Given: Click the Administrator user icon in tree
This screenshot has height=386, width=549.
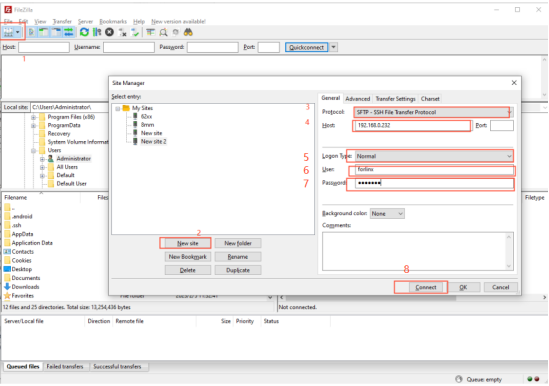Looking at the screenshot, I should [51, 159].
